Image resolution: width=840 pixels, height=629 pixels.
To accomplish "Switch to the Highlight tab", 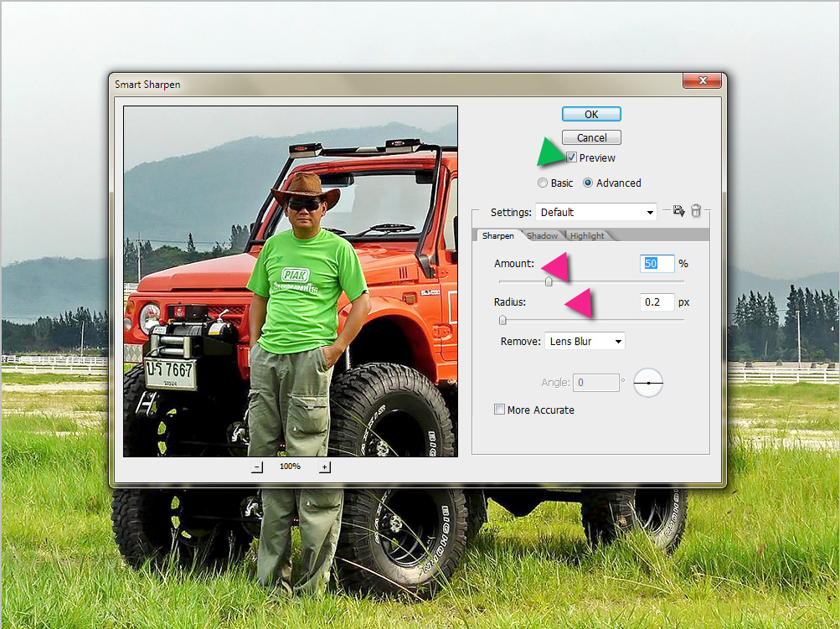I will (x=587, y=235).
